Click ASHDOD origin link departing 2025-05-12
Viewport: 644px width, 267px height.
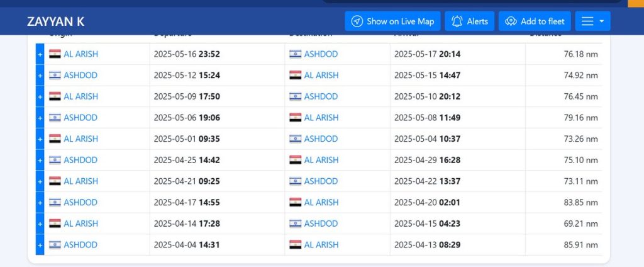[x=80, y=76]
